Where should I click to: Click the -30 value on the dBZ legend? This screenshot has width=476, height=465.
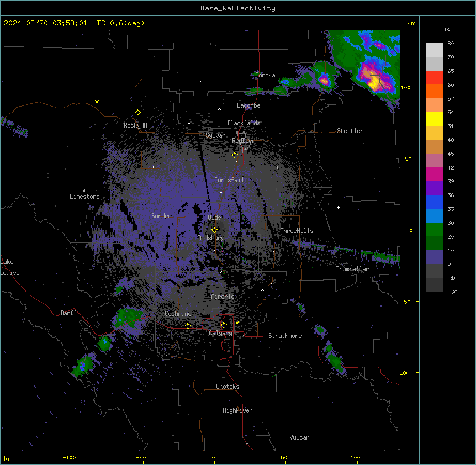point(452,292)
